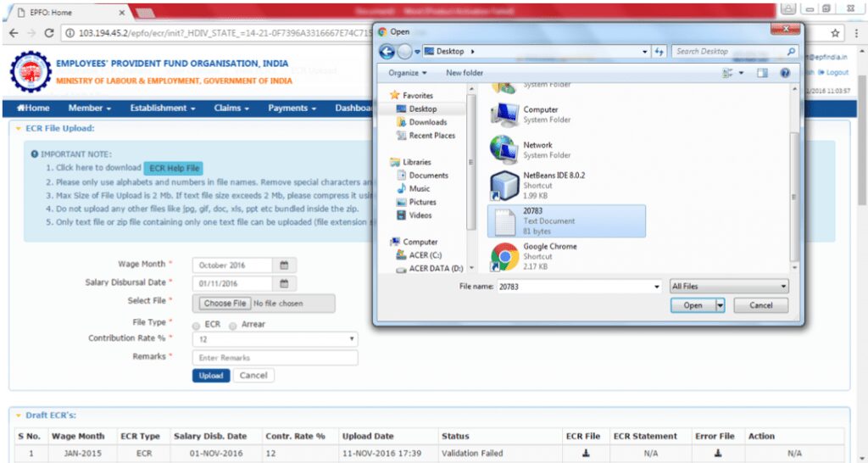868x463 pixels.
Task: Go back in Chrome browser
Action: click(x=14, y=33)
